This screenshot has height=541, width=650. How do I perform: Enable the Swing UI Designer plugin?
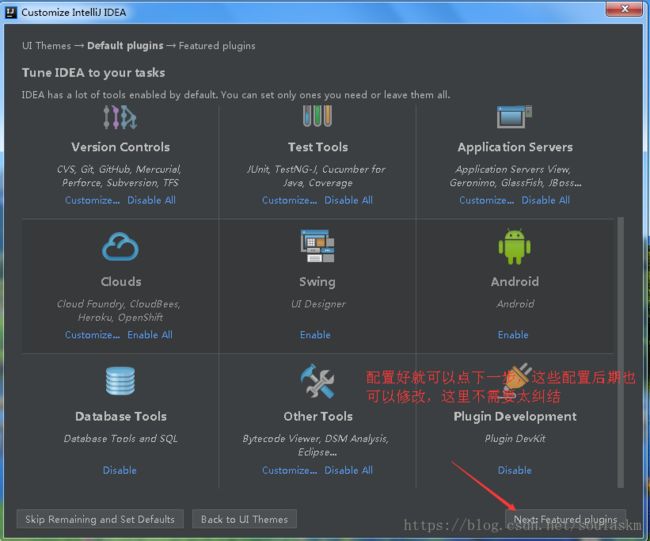(x=315, y=335)
